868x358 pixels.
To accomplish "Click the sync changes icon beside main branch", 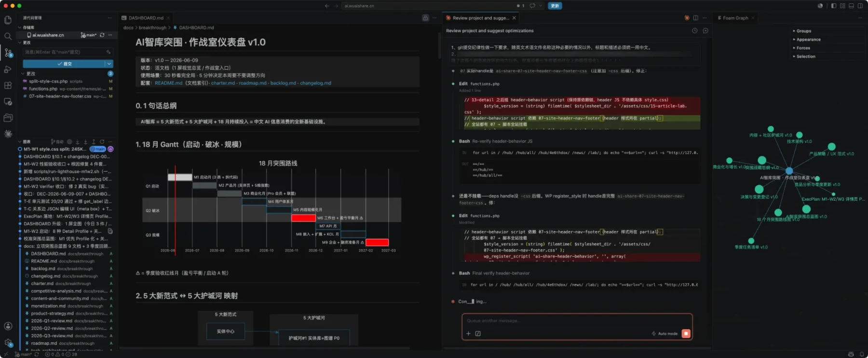I will [x=102, y=35].
